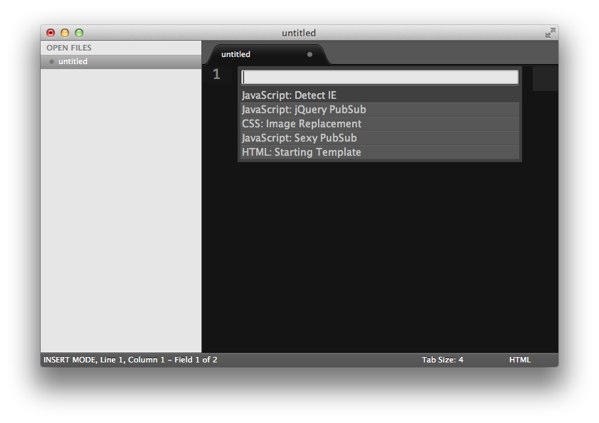Click the yellow minimize window button

coord(65,33)
